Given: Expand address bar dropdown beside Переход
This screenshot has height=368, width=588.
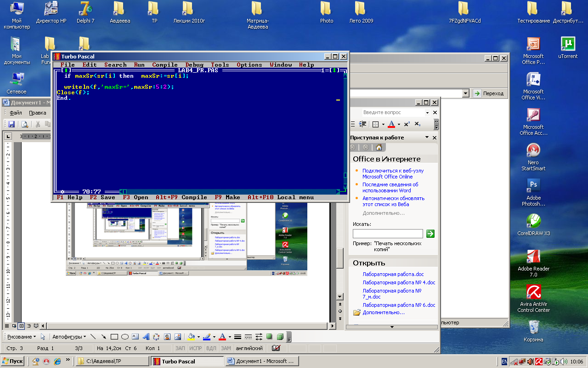Looking at the screenshot, I should pos(465,93).
